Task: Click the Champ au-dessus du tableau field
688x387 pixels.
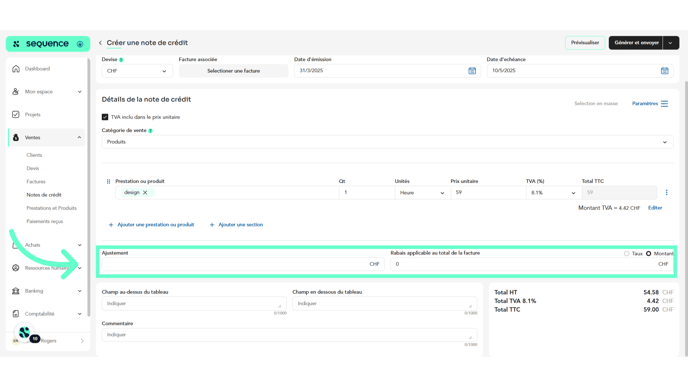Action: pyautogui.click(x=194, y=304)
